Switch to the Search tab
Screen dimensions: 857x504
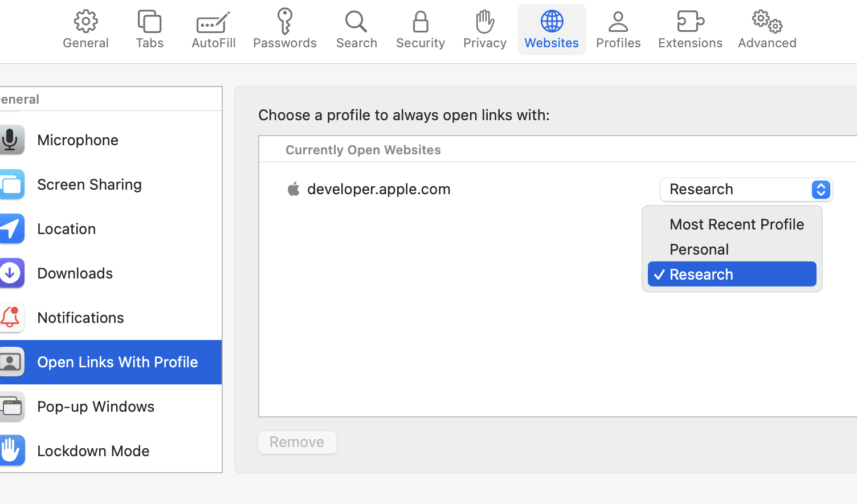(357, 30)
